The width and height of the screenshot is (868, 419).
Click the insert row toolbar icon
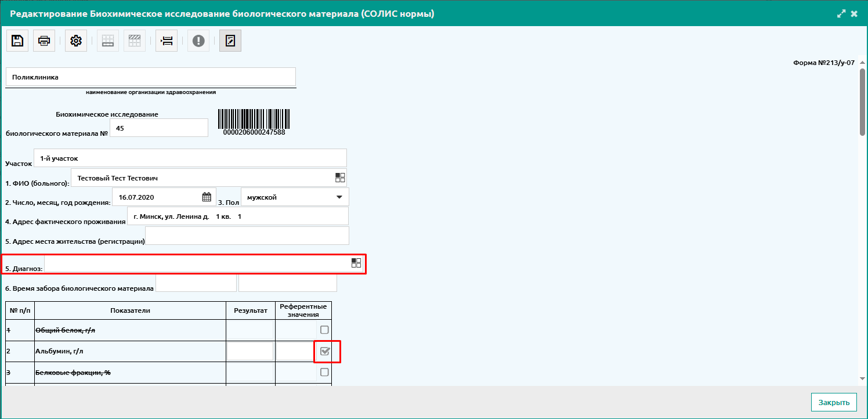click(x=167, y=41)
